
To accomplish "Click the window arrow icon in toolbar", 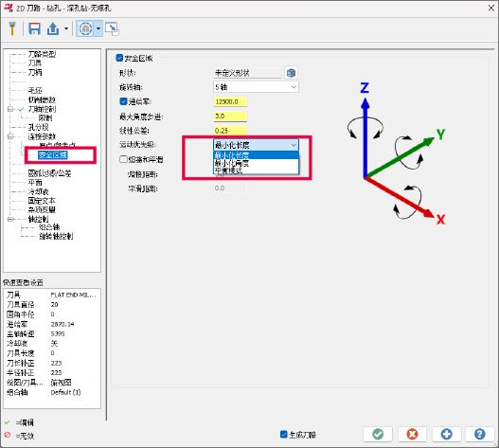I will [x=112, y=28].
